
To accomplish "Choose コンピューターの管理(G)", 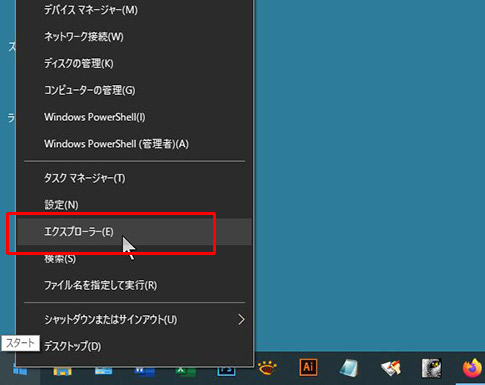I will [134, 90].
